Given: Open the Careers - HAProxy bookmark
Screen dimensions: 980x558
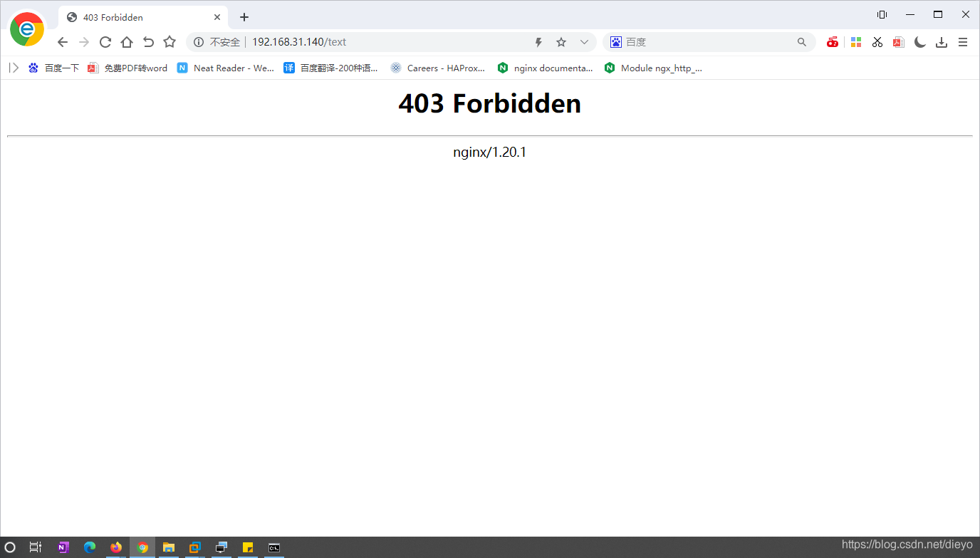Looking at the screenshot, I should [x=438, y=68].
